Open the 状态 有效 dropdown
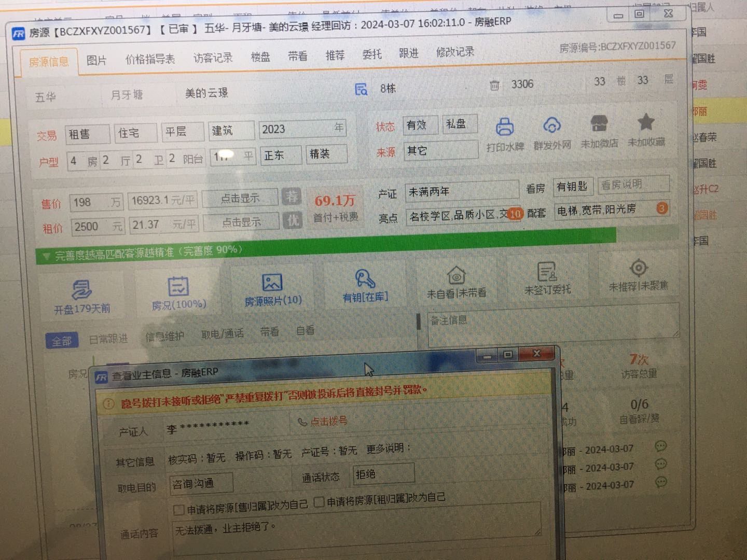Image resolution: width=747 pixels, height=560 pixels. [x=420, y=125]
